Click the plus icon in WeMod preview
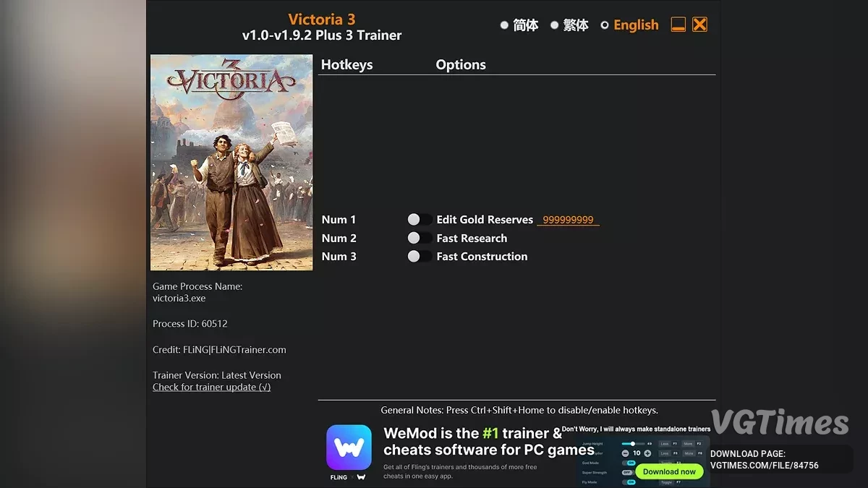Image resolution: width=868 pixels, height=488 pixels. (647, 453)
